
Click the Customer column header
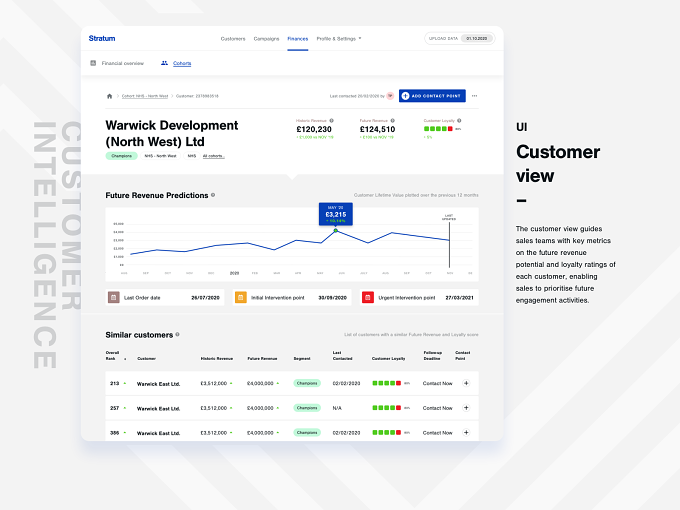coord(147,359)
